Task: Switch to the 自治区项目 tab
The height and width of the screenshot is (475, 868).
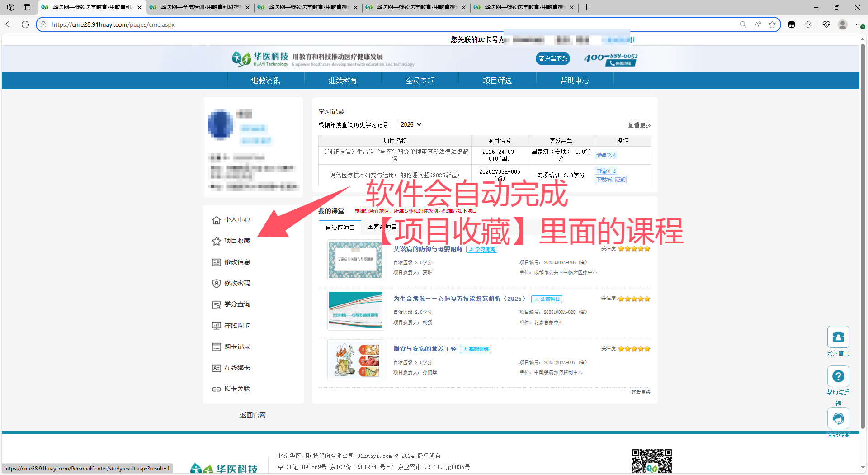Action: click(340, 228)
